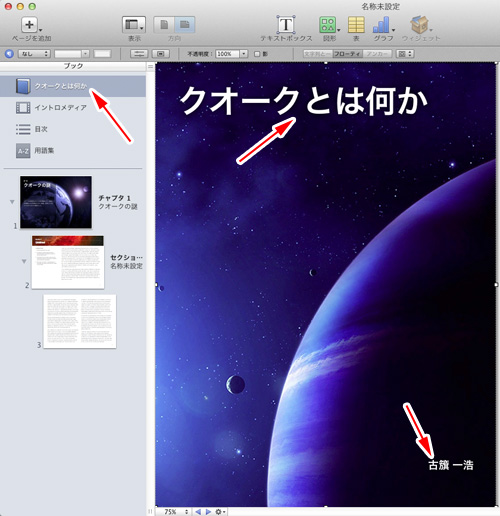The image size is (500, 516).
Task: Insert a Table (表) from toolbar
Action: pos(356,25)
